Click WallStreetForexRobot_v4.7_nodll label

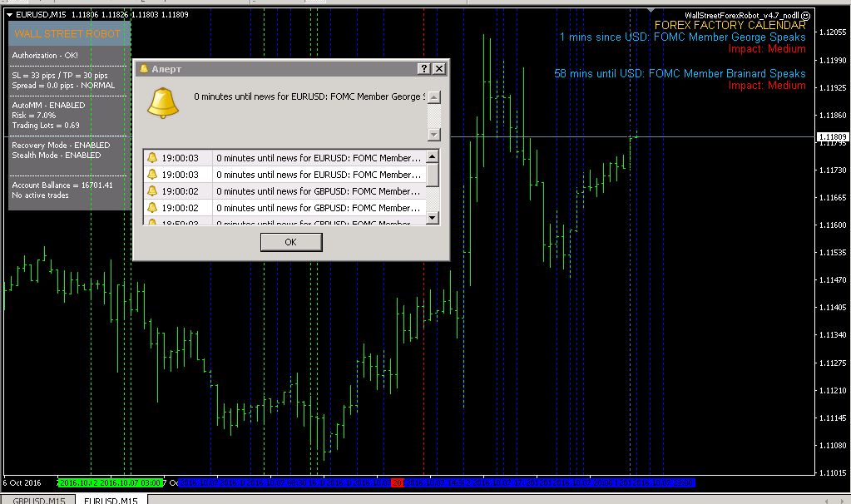(742, 16)
